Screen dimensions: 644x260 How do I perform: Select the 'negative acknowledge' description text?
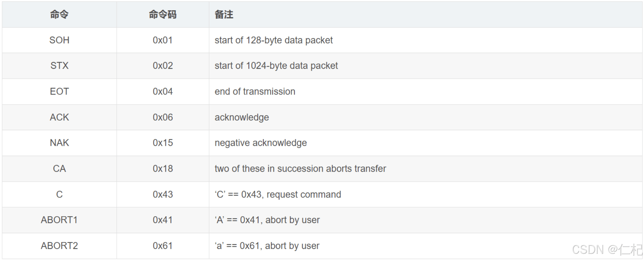(261, 143)
